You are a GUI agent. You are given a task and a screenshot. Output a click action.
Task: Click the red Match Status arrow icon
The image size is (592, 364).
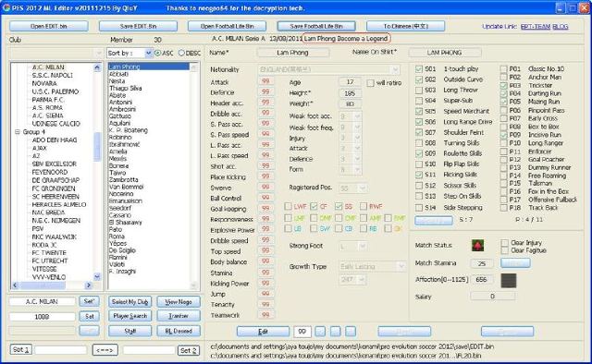(478, 245)
